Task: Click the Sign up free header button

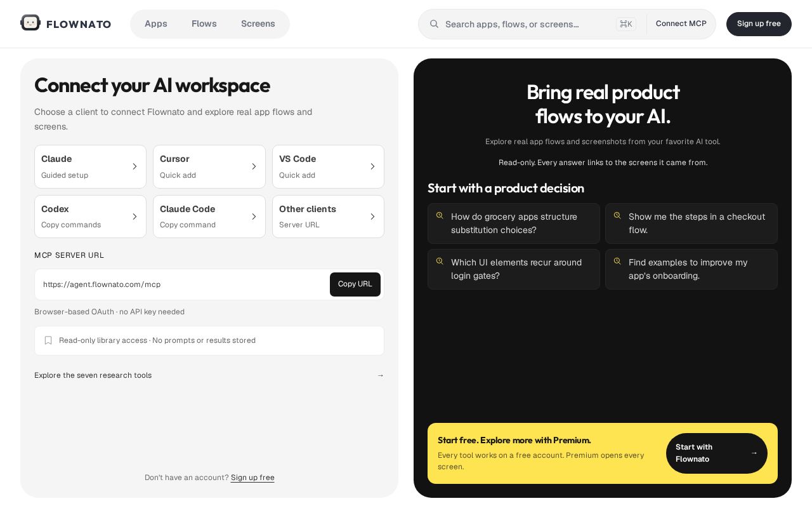Action: point(759,24)
